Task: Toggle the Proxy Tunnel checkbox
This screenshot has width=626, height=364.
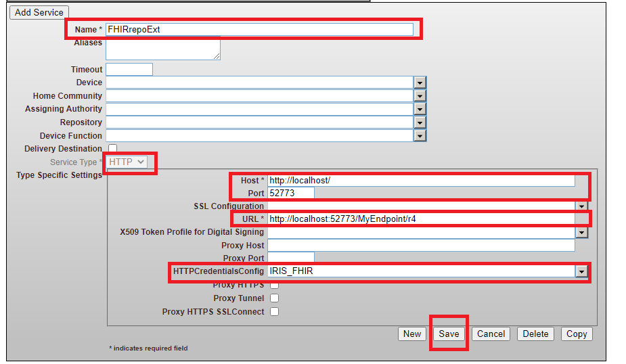Action: (x=275, y=298)
